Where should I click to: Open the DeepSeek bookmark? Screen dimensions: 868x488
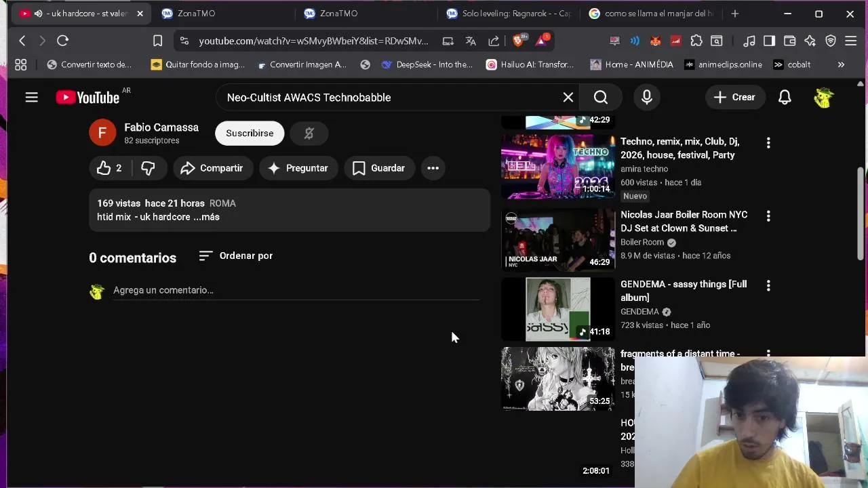tap(427, 64)
